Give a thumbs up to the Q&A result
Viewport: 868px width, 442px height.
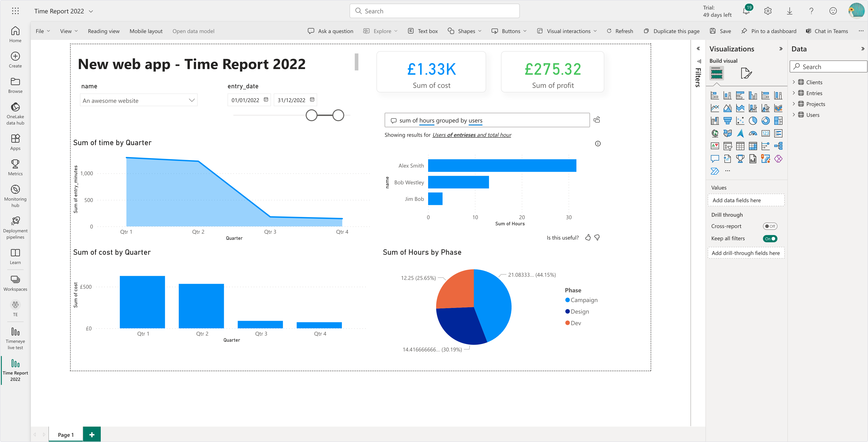click(x=588, y=237)
